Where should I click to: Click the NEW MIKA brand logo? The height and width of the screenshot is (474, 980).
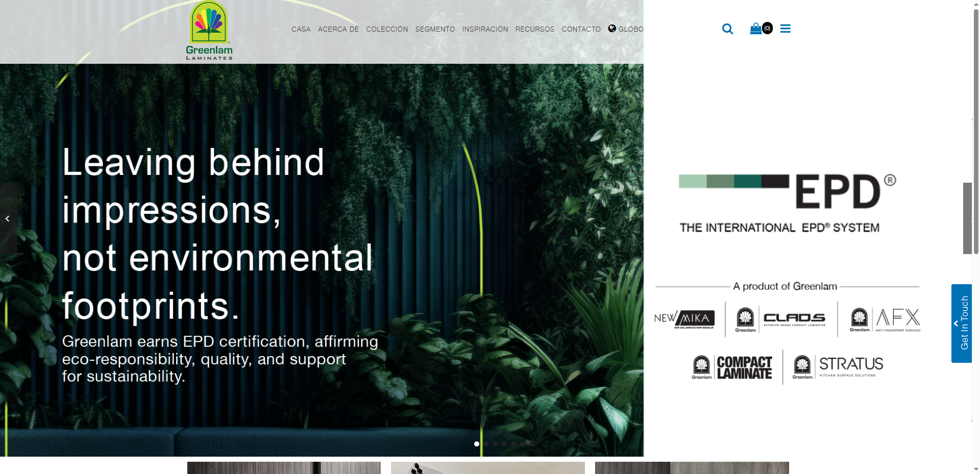(x=684, y=319)
